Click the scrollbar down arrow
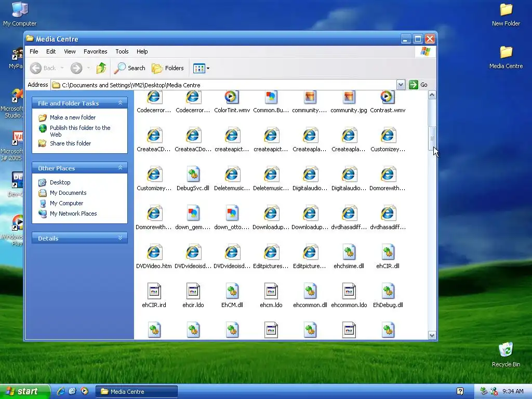 click(432, 335)
